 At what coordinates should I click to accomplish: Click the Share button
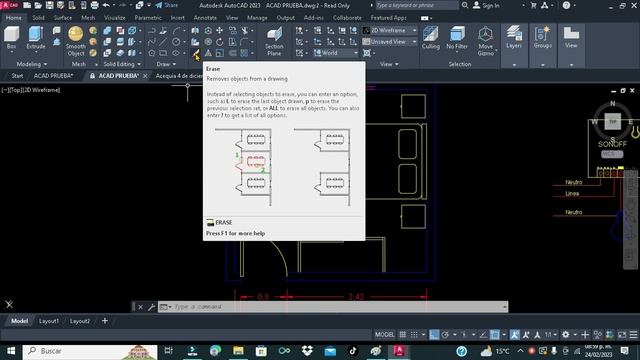[x=167, y=5]
